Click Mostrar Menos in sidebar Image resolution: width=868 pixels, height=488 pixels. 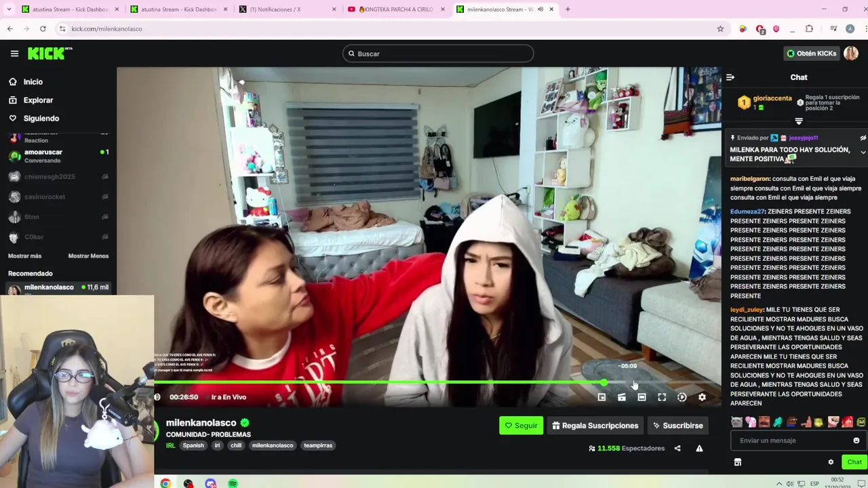click(88, 256)
